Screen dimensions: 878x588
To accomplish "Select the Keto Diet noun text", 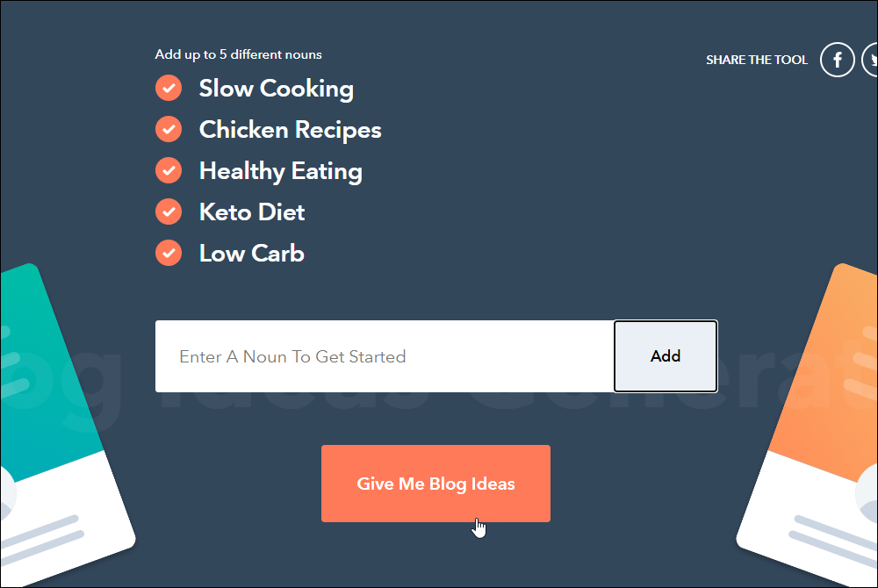I will click(x=252, y=212).
